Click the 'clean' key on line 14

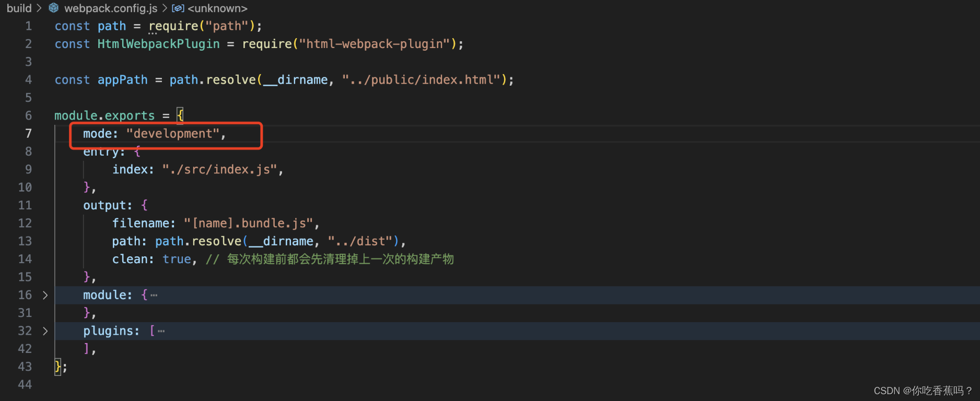[x=130, y=260]
